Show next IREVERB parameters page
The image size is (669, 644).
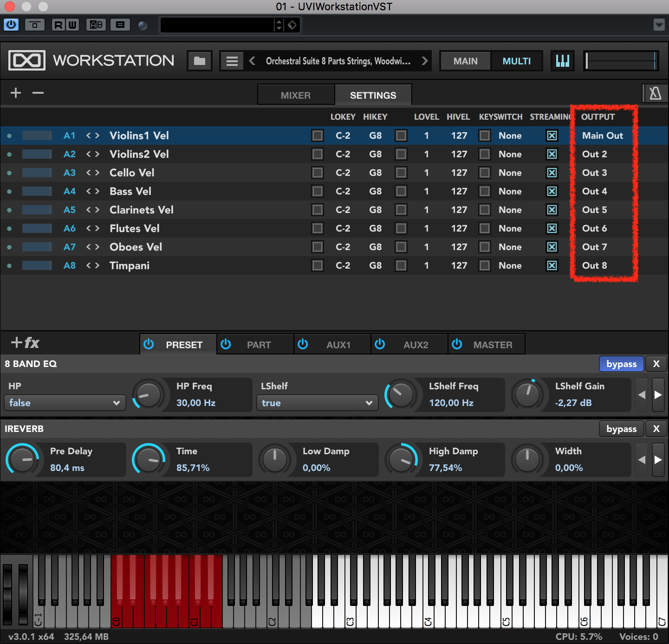[x=658, y=460]
